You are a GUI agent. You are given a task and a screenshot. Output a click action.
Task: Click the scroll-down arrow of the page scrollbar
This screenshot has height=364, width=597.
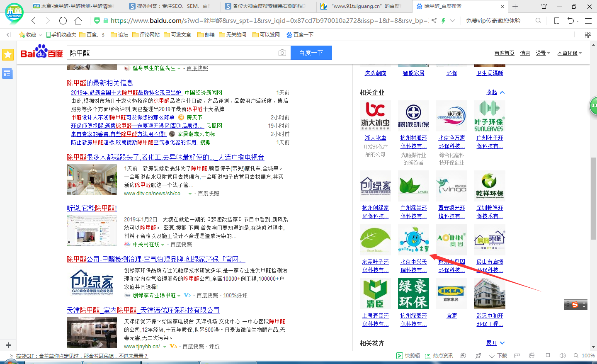click(594, 347)
